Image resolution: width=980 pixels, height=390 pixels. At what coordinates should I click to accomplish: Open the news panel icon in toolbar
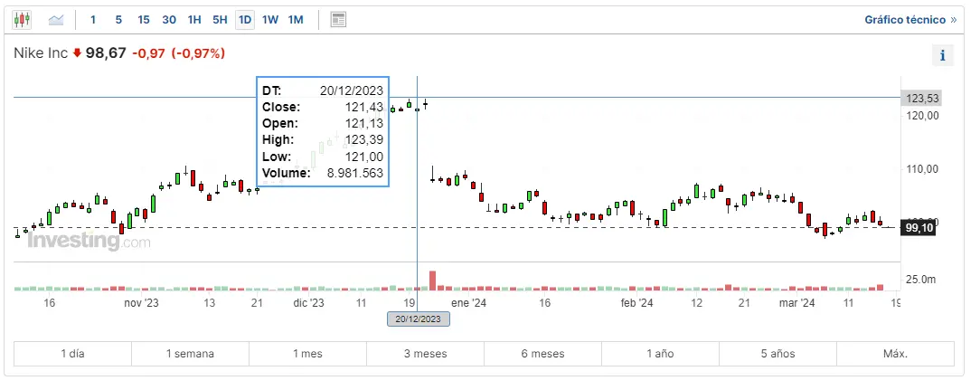click(x=338, y=19)
